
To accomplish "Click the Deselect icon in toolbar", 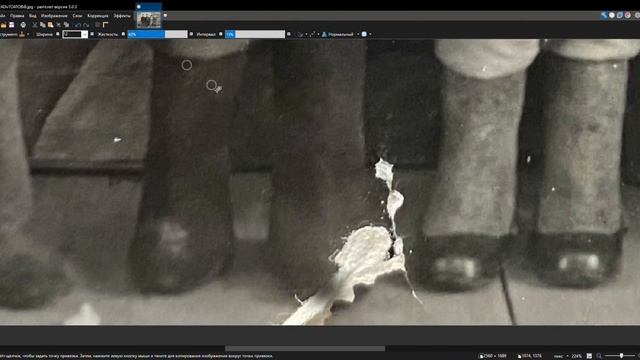I will coord(67,25).
